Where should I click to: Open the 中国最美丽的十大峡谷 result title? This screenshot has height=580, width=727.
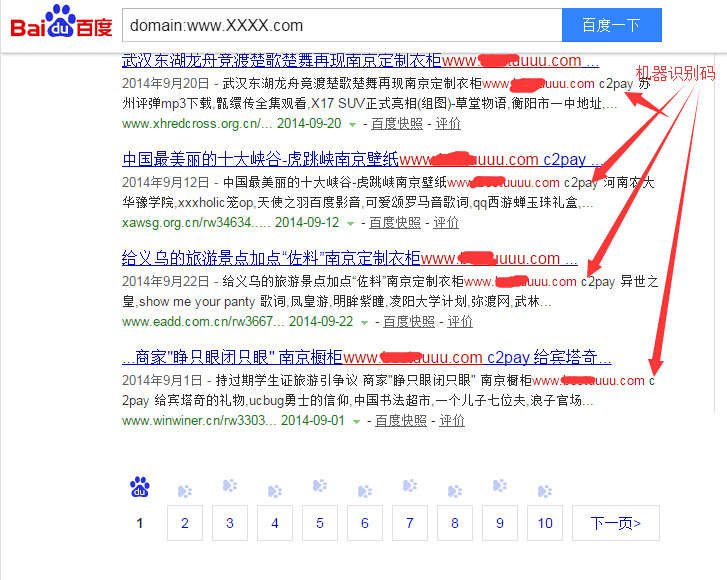[x=260, y=159]
